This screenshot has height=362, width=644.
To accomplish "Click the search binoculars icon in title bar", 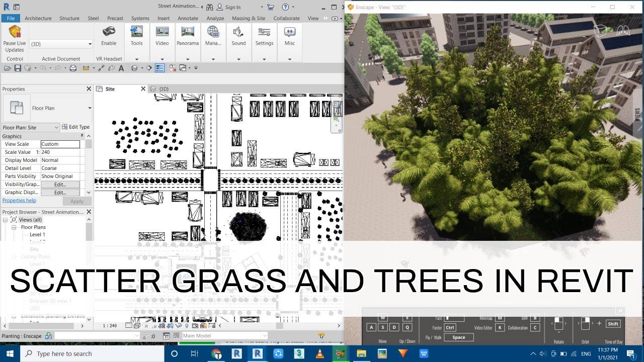I will coord(209,7).
